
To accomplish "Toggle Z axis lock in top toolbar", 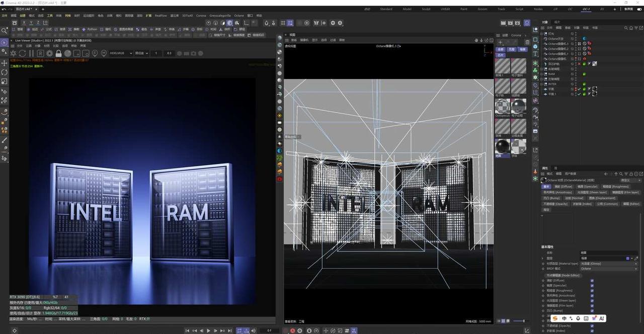I will point(38,23).
